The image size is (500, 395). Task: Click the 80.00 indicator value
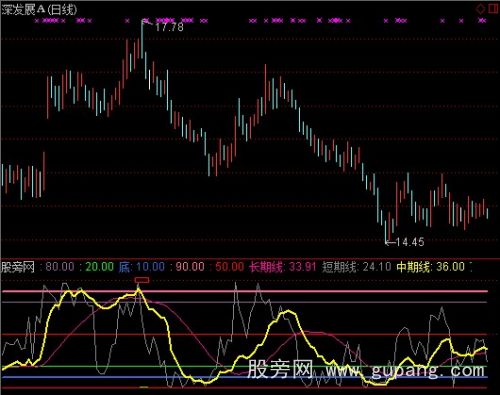pyautogui.click(x=60, y=267)
